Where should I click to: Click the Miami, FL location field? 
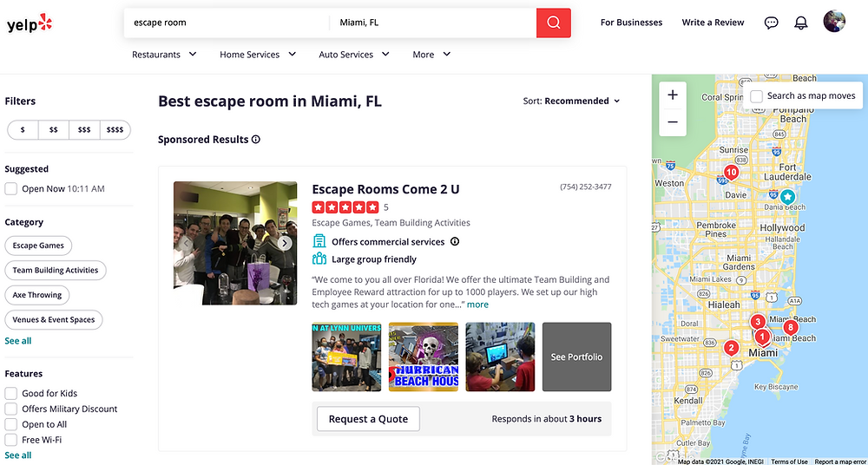click(x=433, y=23)
